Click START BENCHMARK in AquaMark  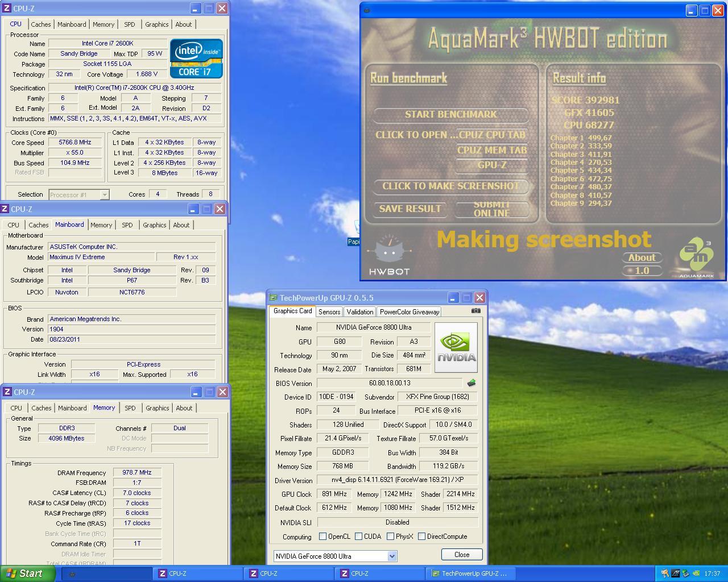point(451,114)
